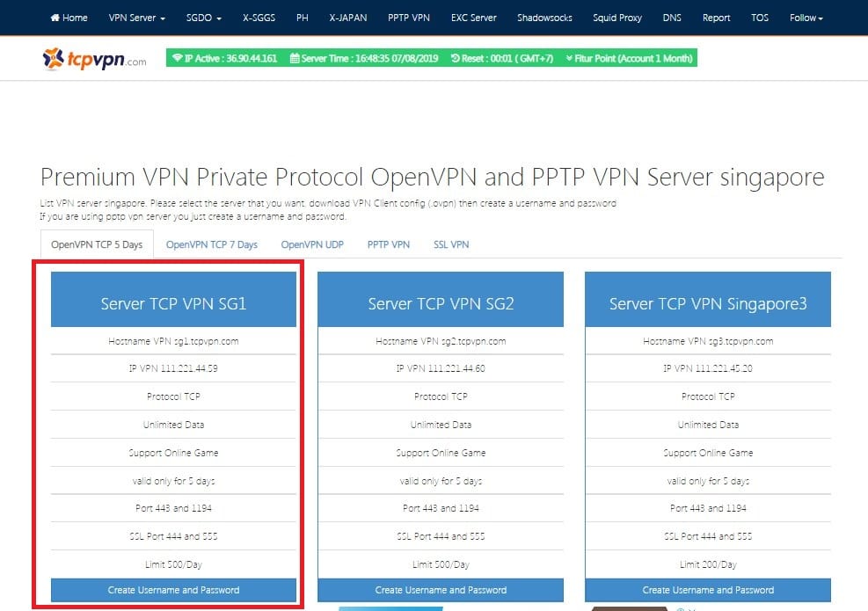Image resolution: width=868 pixels, height=611 pixels.
Task: Click Fitur Point (Account 1 Month) text
Action: pyautogui.click(x=633, y=58)
